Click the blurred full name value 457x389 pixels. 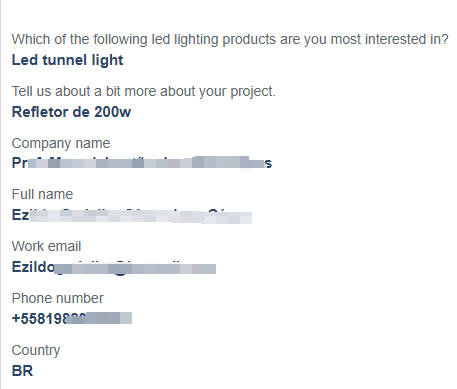[132, 215]
